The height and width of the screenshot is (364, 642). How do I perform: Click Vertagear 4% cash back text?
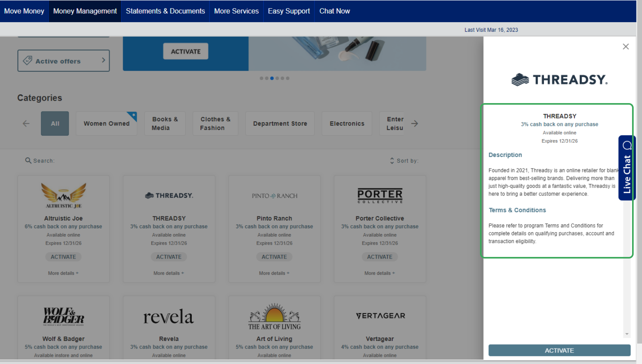point(380,347)
